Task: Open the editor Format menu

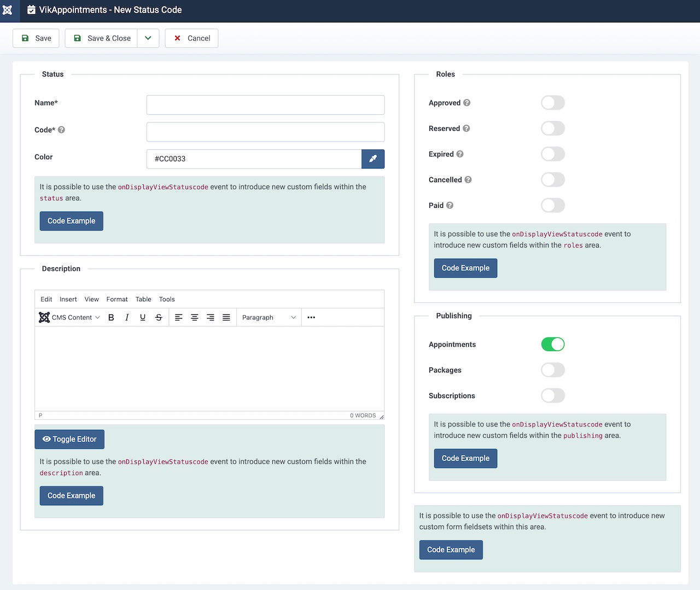Action: [x=117, y=299]
